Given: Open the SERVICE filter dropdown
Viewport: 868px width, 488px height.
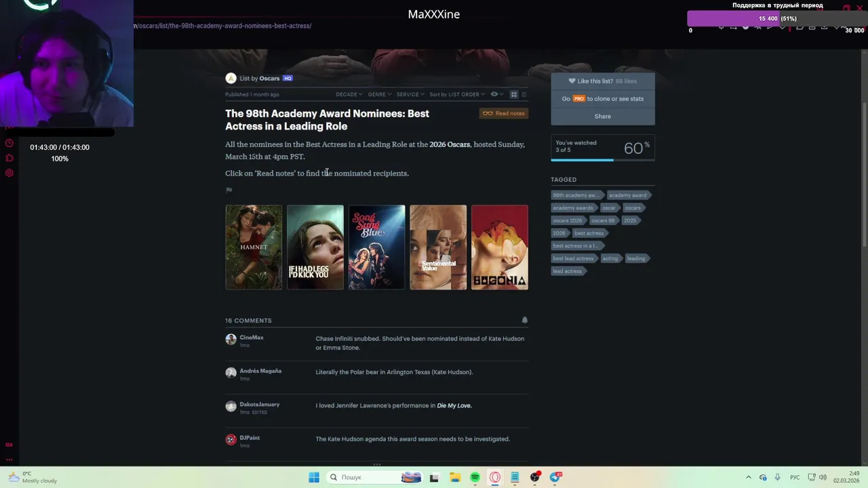Looking at the screenshot, I should [x=410, y=94].
